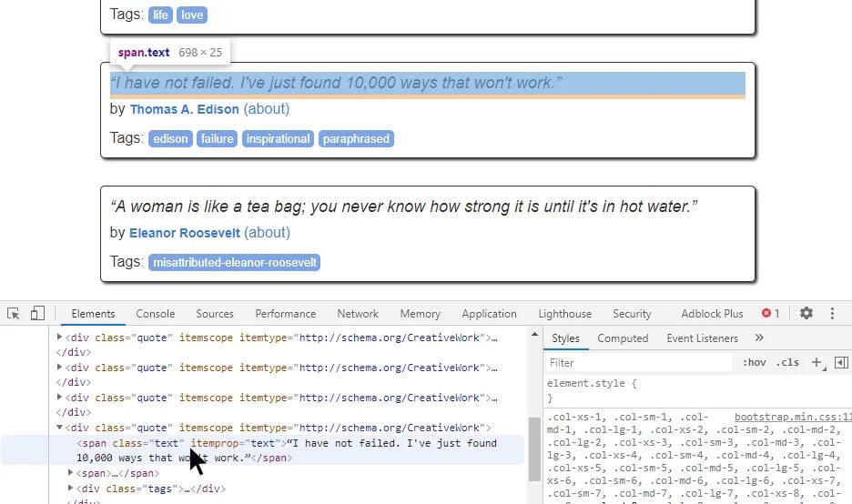Screen dimensions: 852x504
Task: Toggle the .cls class editor button
Action: 787,362
